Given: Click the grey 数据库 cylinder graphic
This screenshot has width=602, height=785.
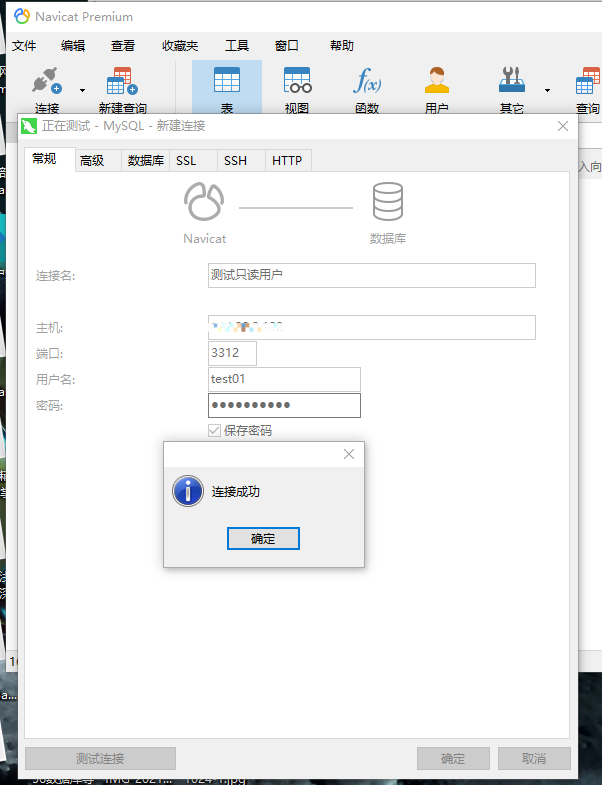Looking at the screenshot, I should point(388,201).
